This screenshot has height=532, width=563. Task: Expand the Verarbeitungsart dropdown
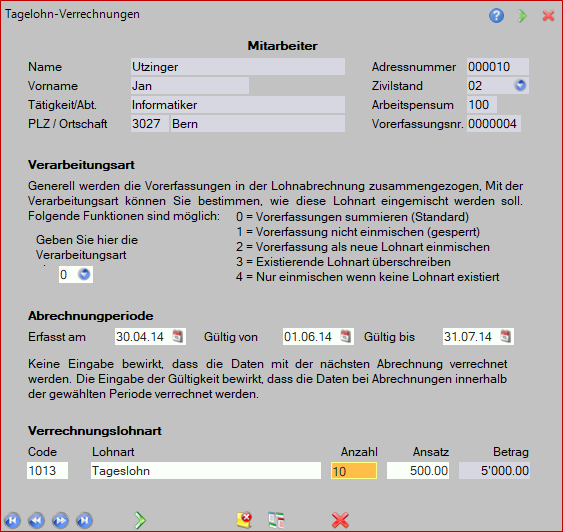[x=84, y=274]
